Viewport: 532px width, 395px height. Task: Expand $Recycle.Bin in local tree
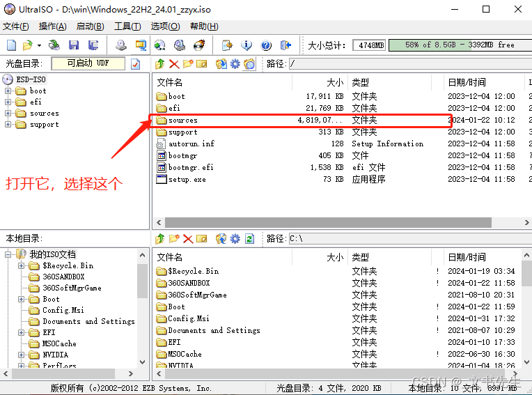point(21,265)
